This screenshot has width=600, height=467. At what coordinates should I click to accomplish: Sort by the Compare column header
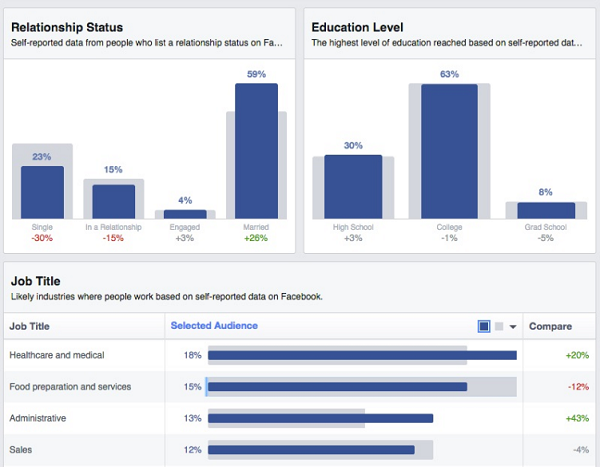[x=550, y=326]
